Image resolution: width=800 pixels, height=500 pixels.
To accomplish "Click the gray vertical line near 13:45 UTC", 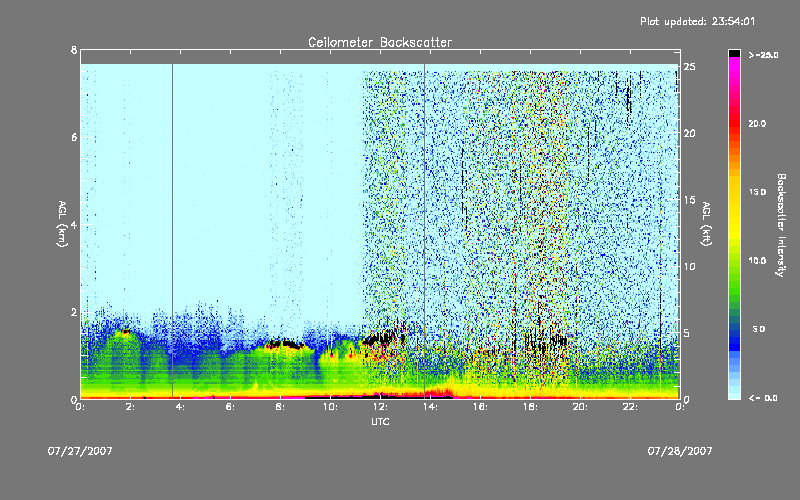I will pos(424,231).
